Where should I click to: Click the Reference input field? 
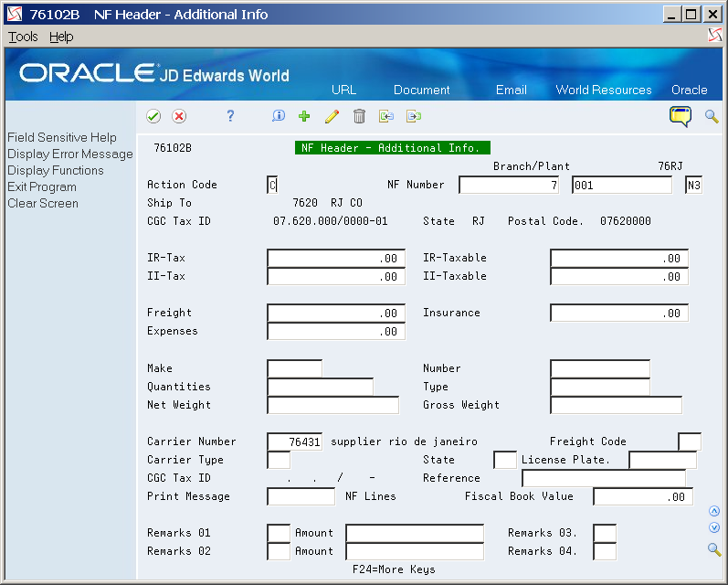tap(604, 478)
